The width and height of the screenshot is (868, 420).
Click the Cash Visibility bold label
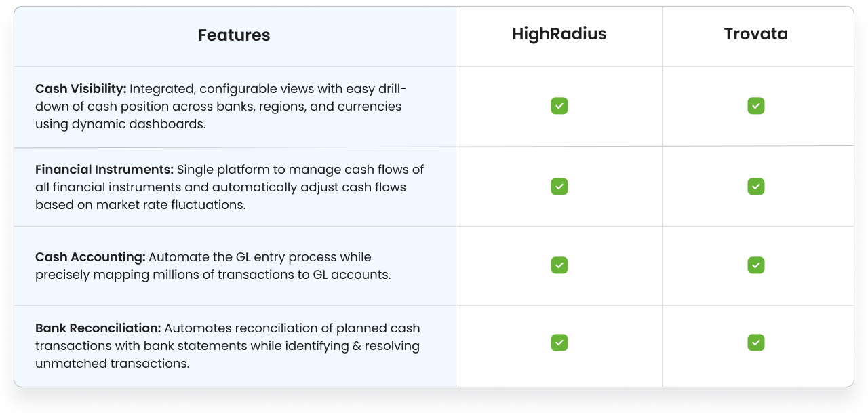pyautogui.click(x=81, y=89)
